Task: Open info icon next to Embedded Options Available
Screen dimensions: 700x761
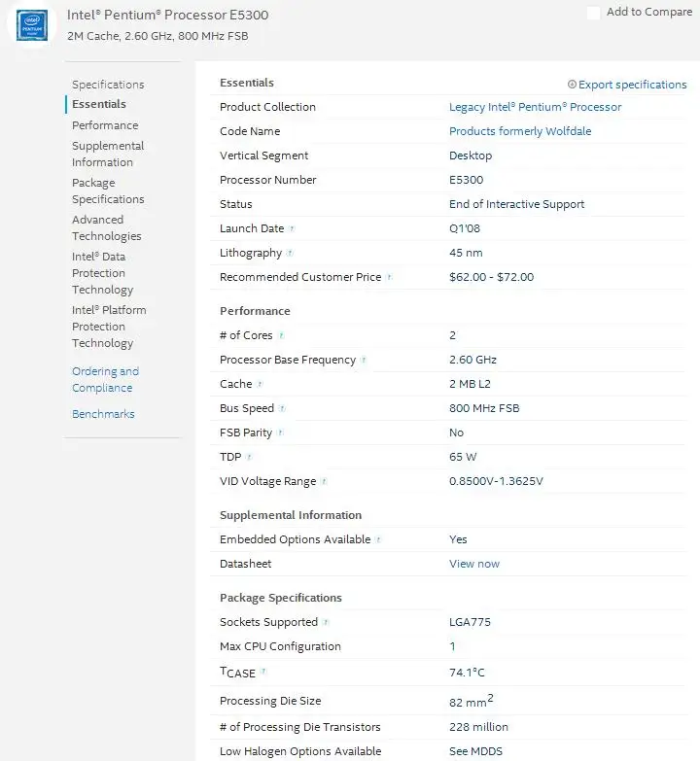Action: 378,539
